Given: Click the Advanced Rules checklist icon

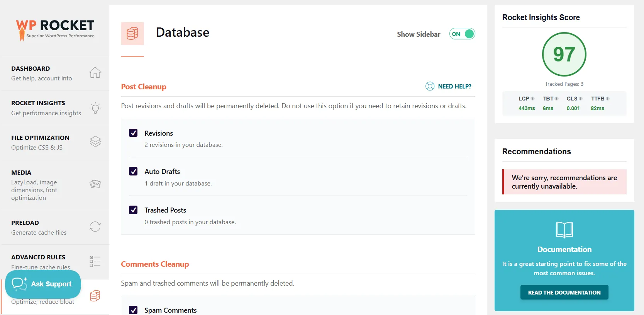Looking at the screenshot, I should point(95,261).
